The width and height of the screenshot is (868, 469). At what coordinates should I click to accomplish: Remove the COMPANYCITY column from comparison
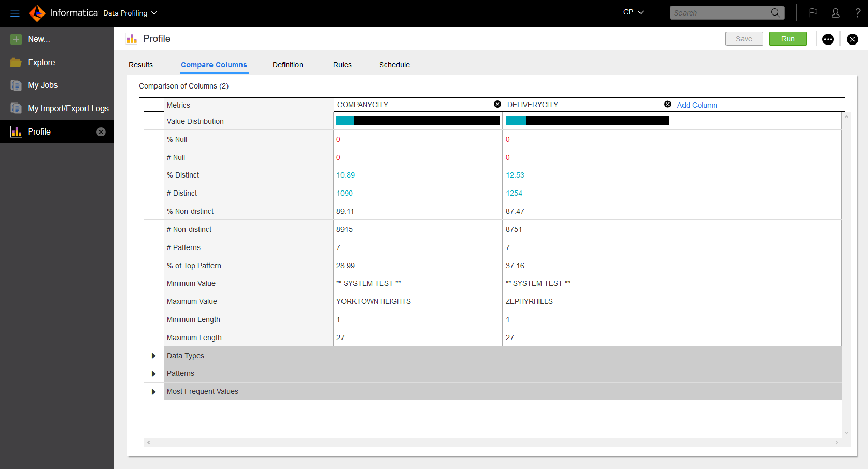pos(497,104)
